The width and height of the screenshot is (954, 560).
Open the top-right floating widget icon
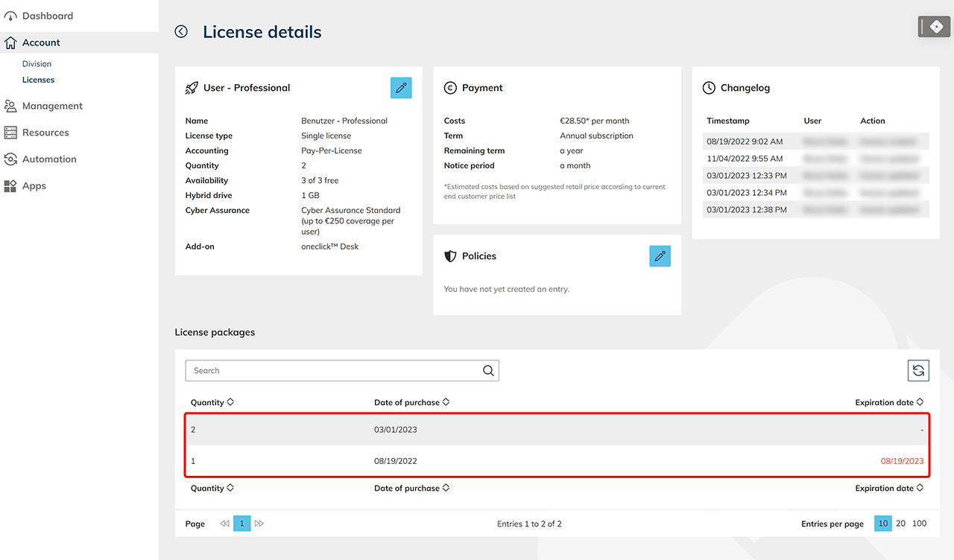coord(935,27)
